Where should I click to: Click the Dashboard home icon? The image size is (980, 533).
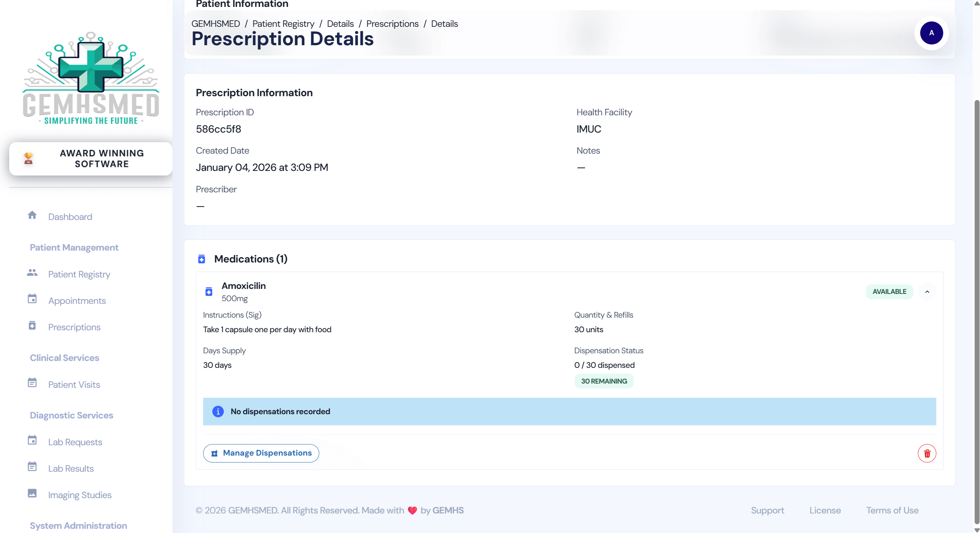point(32,215)
